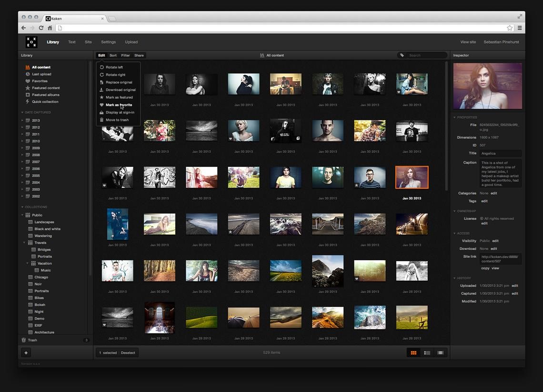This screenshot has height=392, width=543.
Task: Switch to list view mode
Action: (427, 353)
